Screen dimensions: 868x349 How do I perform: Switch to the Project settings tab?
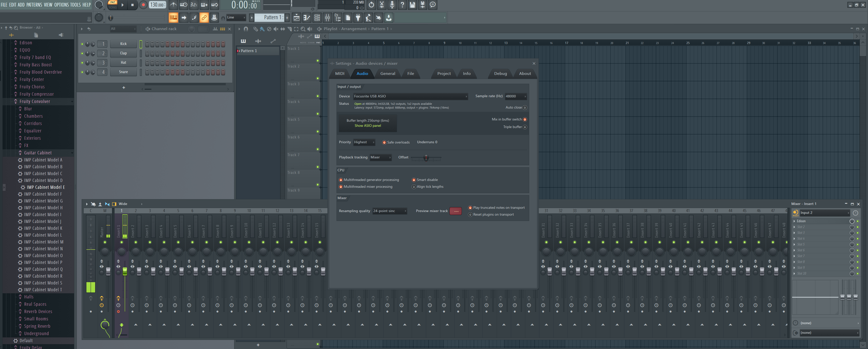click(x=444, y=73)
